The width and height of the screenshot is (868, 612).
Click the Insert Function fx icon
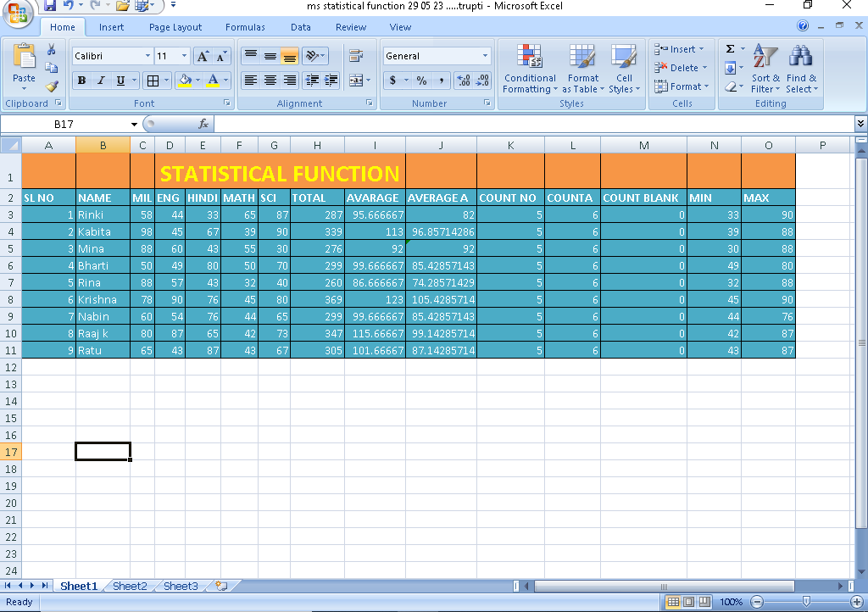203,124
